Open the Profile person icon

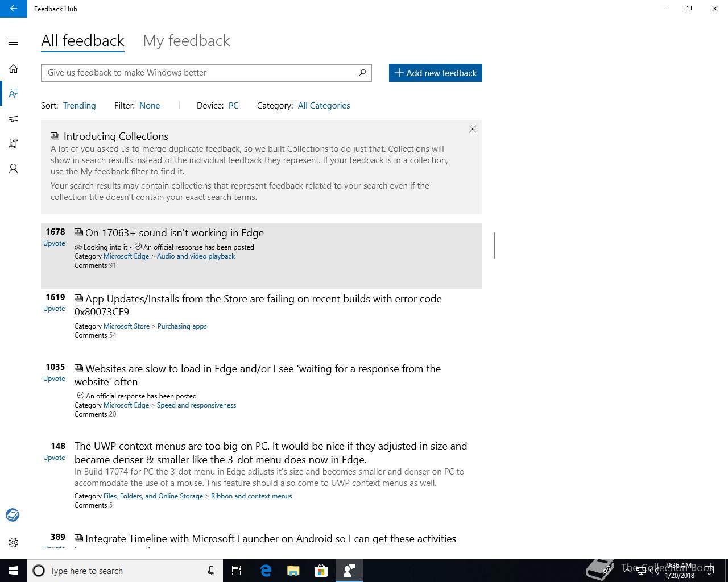coord(14,169)
